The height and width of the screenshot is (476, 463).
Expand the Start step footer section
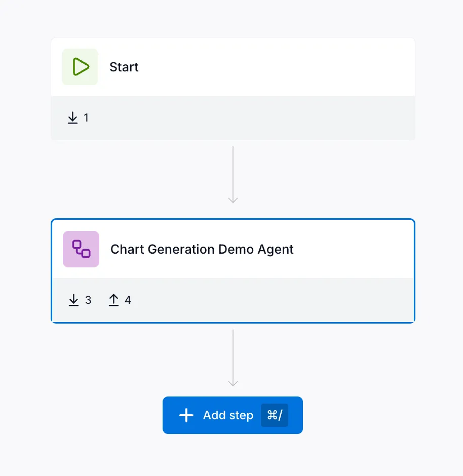point(233,117)
